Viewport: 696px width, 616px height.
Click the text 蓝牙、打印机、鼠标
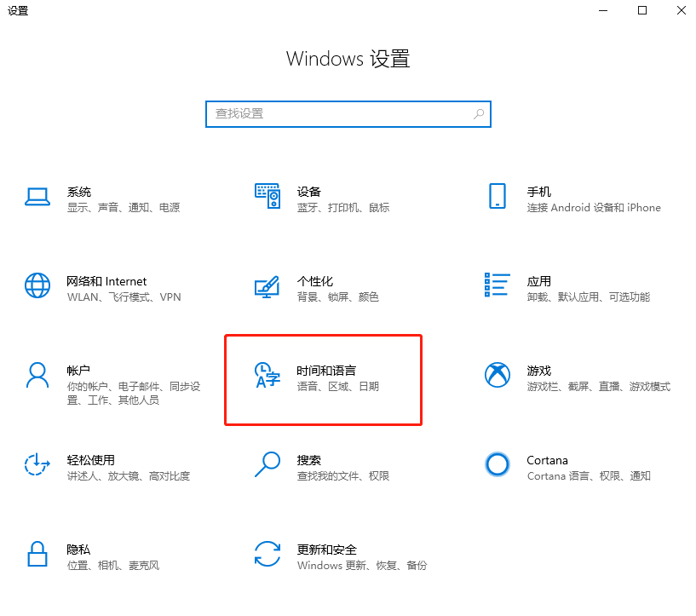point(343,208)
